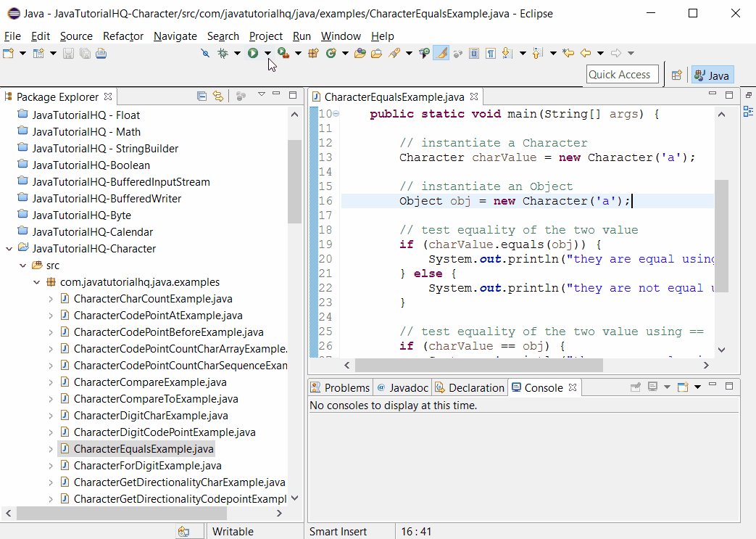Open the Source menu

pos(75,36)
